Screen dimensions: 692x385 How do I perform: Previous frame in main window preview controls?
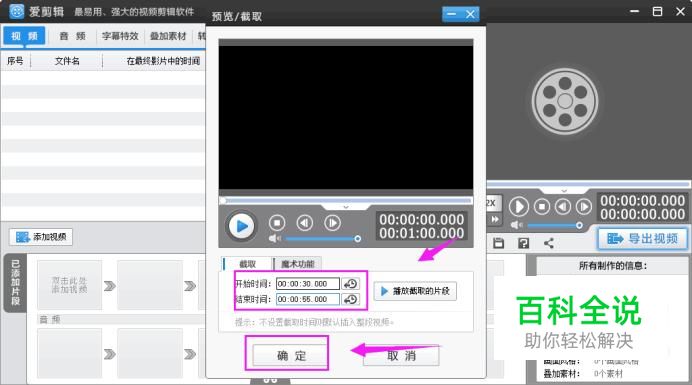(563, 207)
